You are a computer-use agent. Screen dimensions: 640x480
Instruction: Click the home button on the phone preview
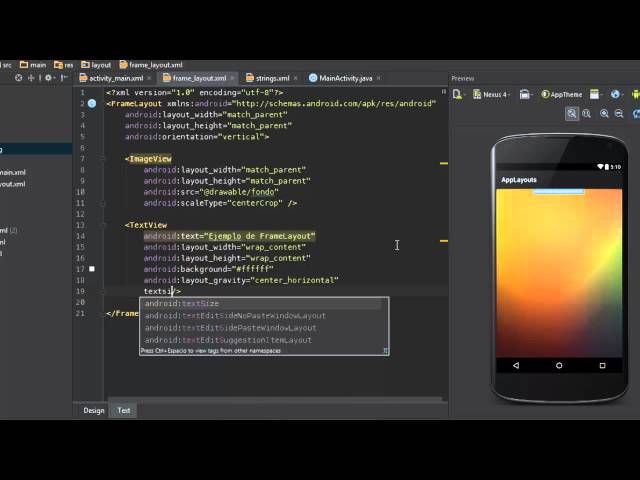click(x=559, y=365)
